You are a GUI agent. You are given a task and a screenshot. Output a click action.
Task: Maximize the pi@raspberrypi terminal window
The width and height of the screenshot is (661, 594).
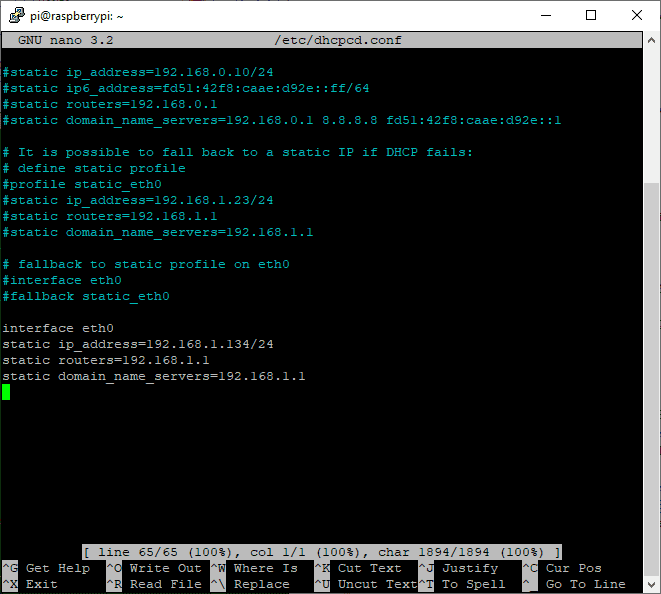pos(591,16)
